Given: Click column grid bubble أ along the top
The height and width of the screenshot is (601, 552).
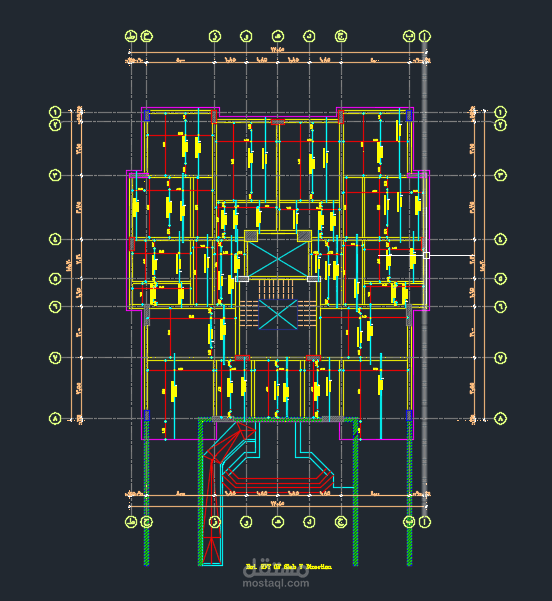Looking at the screenshot, I should 424,36.
